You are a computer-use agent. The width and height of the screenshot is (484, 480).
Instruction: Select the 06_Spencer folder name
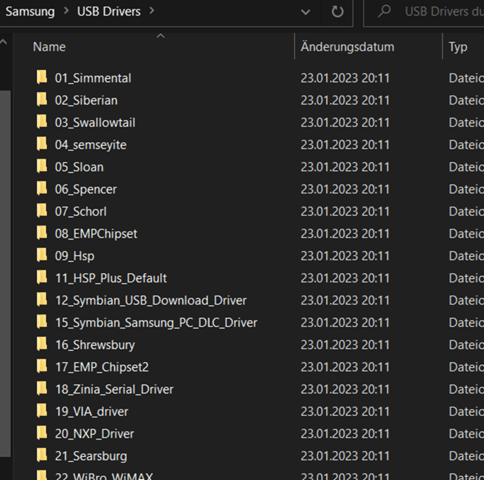86,189
